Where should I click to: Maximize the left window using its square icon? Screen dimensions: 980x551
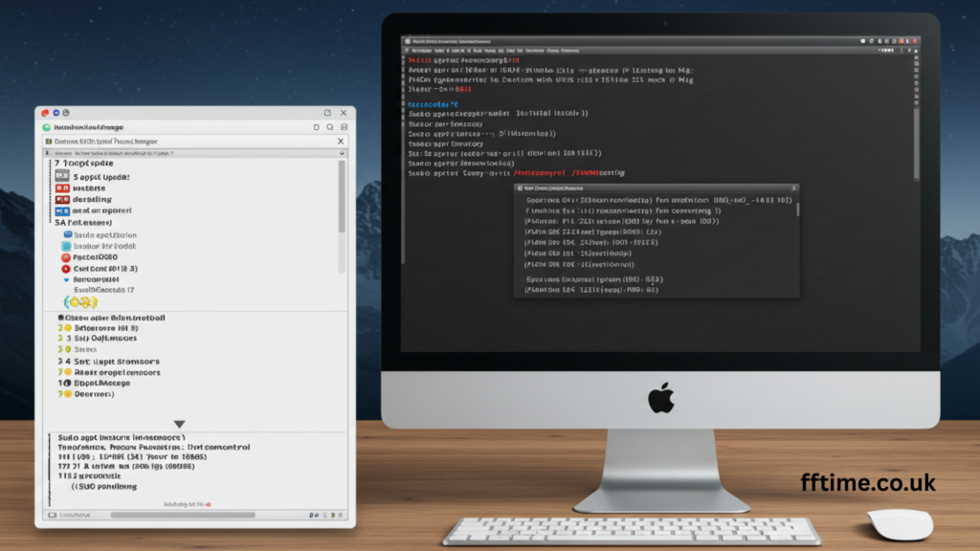(327, 113)
